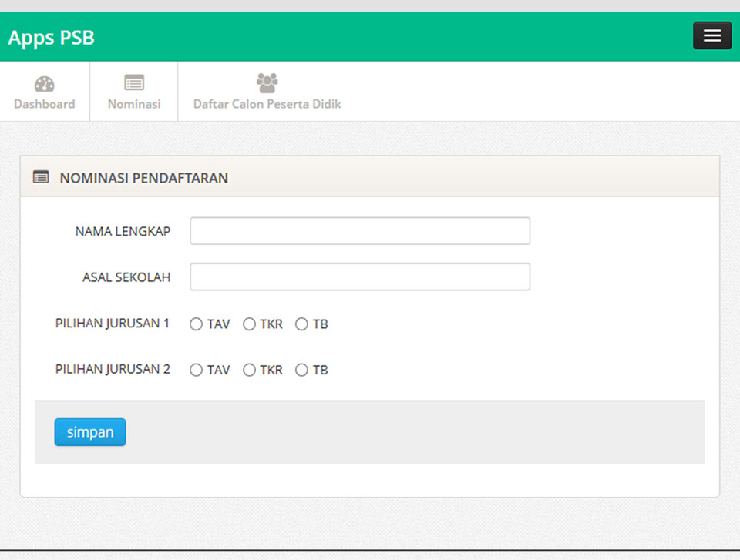Open Daftar Calon Peserta Didik label
This screenshot has height=560, width=740.
267,104
